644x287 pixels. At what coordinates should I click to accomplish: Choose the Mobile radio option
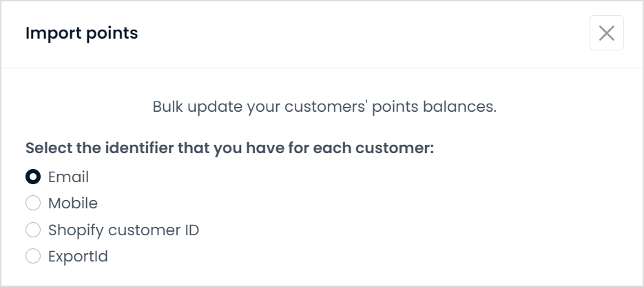(33, 203)
